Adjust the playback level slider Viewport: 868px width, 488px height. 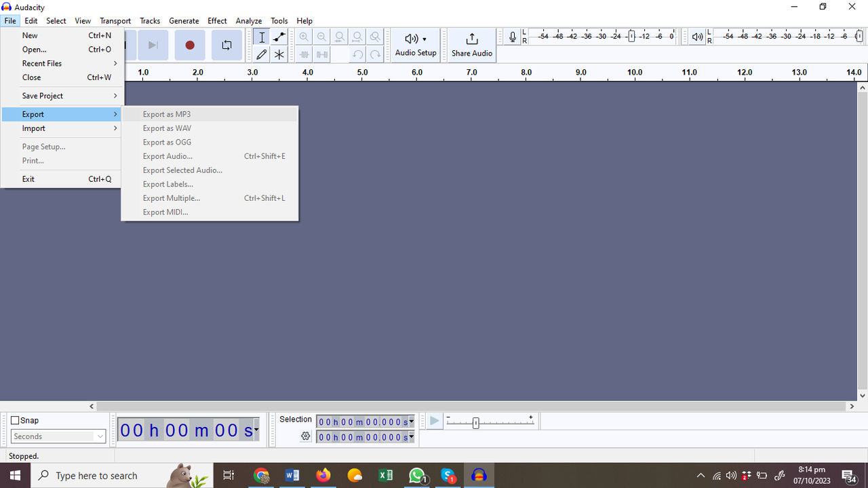coord(859,37)
